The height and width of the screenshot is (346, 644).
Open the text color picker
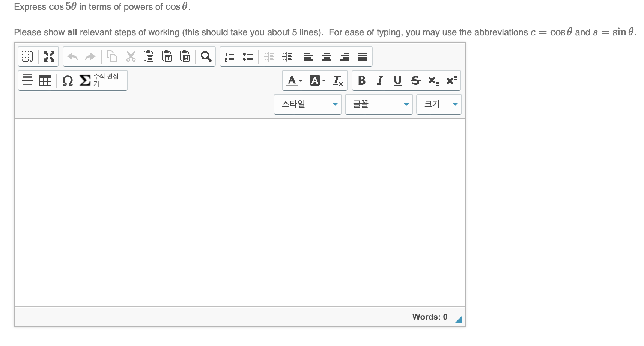[x=295, y=80]
